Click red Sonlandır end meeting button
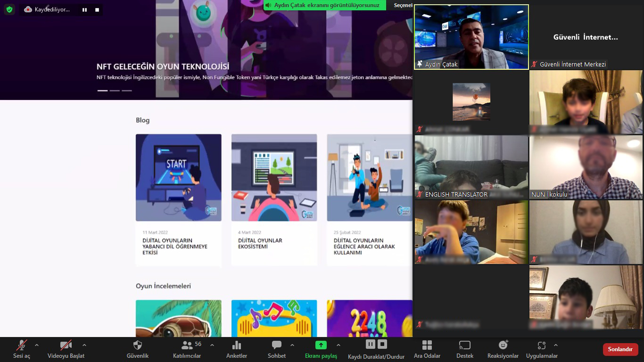644x362 pixels. tap(620, 349)
